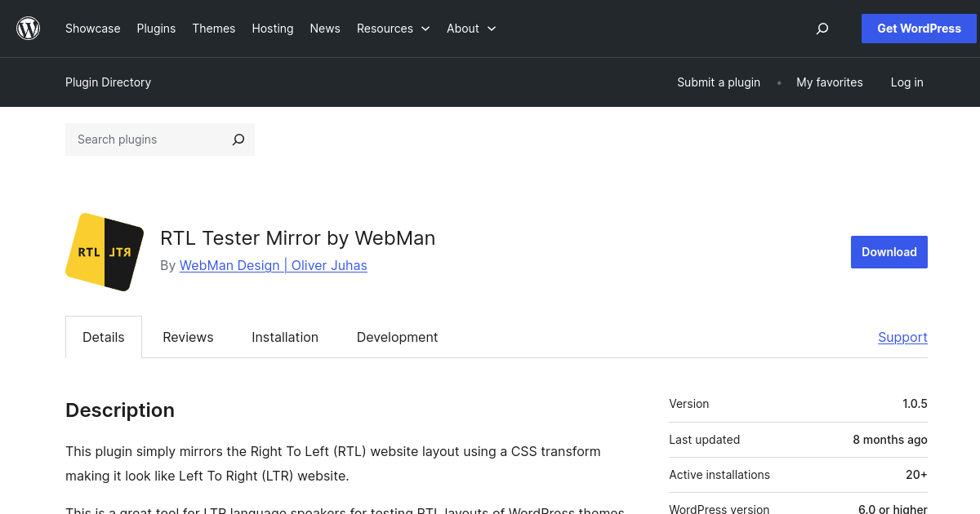The image size is (980, 514).
Task: Click the Log in link
Action: (907, 82)
